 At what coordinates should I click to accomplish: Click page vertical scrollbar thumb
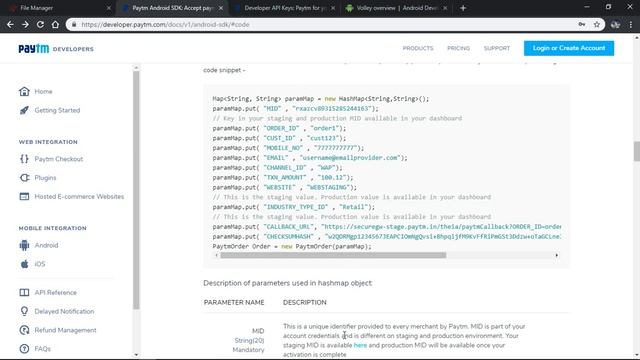(x=636, y=151)
